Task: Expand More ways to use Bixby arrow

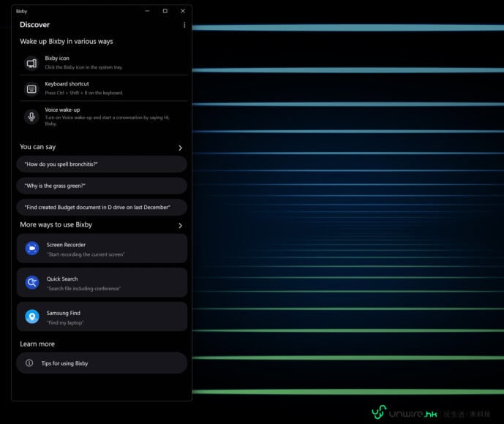Action: (180, 226)
